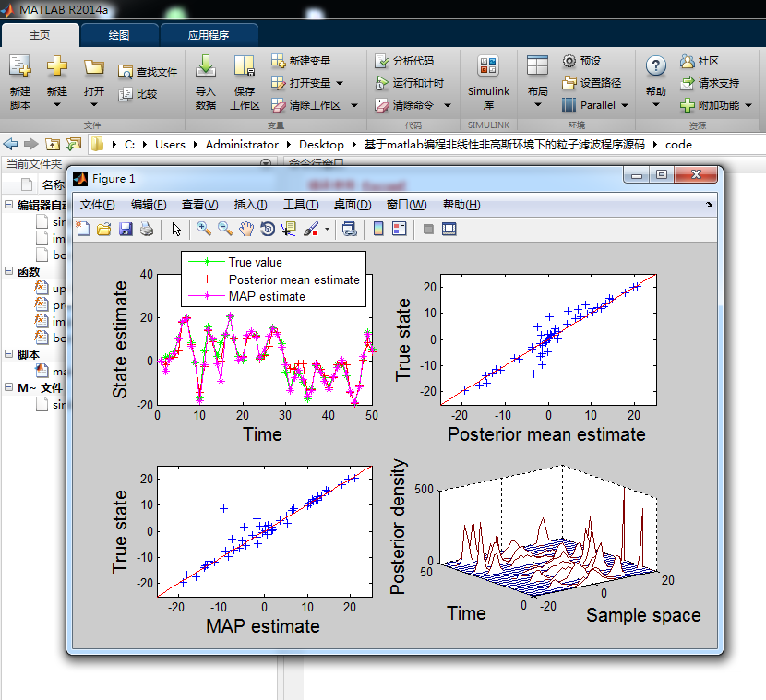Image resolution: width=766 pixels, height=700 pixels.
Task: Toggle the Insert Legend button
Action: pyautogui.click(x=399, y=229)
